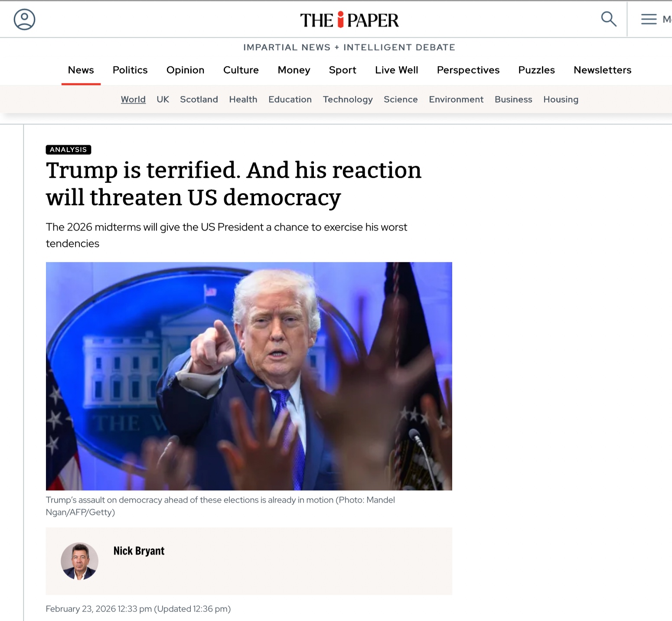
Task: Go to the Culture section
Action: pos(241,70)
